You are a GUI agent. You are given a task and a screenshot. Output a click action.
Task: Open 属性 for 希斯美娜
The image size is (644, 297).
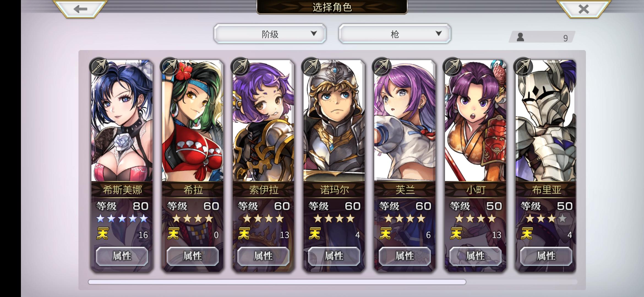122,256
